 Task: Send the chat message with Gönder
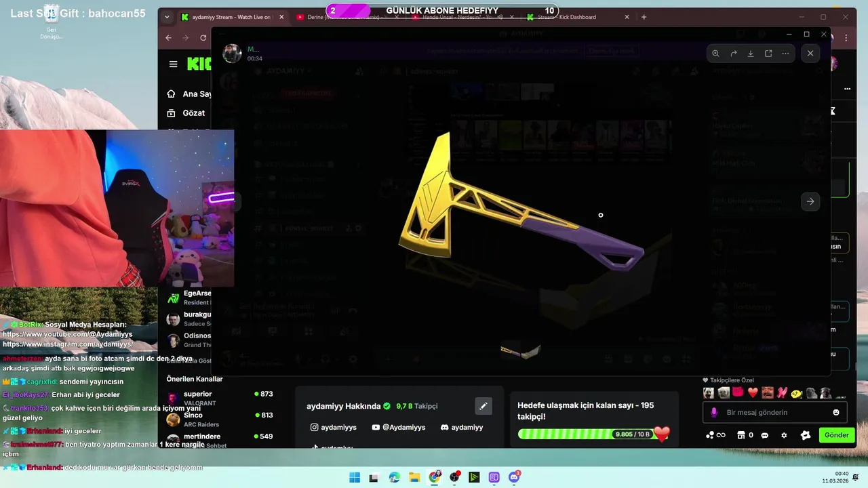[x=836, y=435]
